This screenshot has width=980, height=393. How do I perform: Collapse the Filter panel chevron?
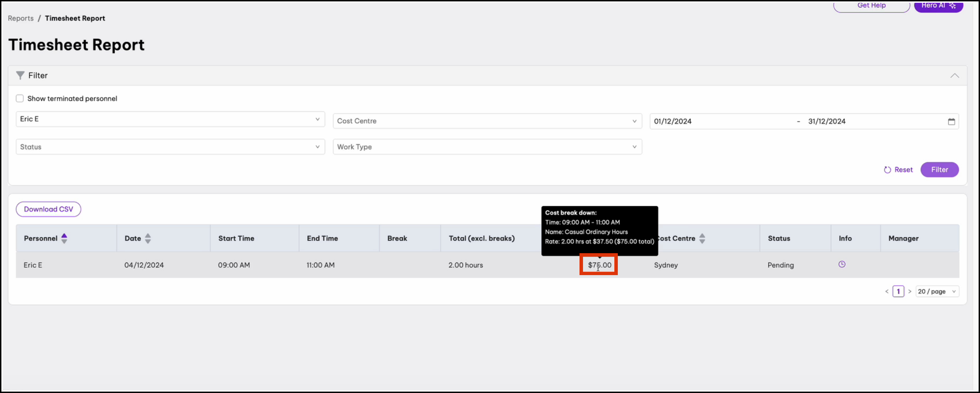pos(955,75)
